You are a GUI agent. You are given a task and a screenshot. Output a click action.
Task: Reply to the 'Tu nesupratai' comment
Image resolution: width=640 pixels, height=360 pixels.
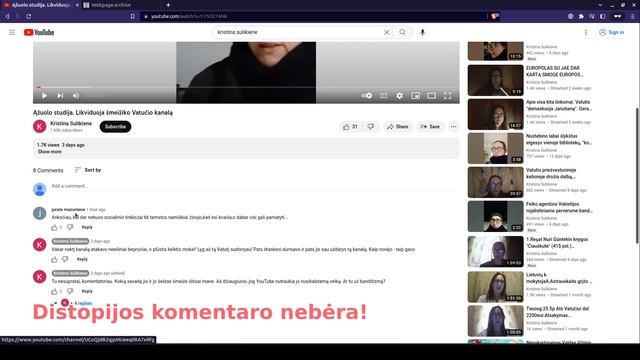tap(87, 291)
